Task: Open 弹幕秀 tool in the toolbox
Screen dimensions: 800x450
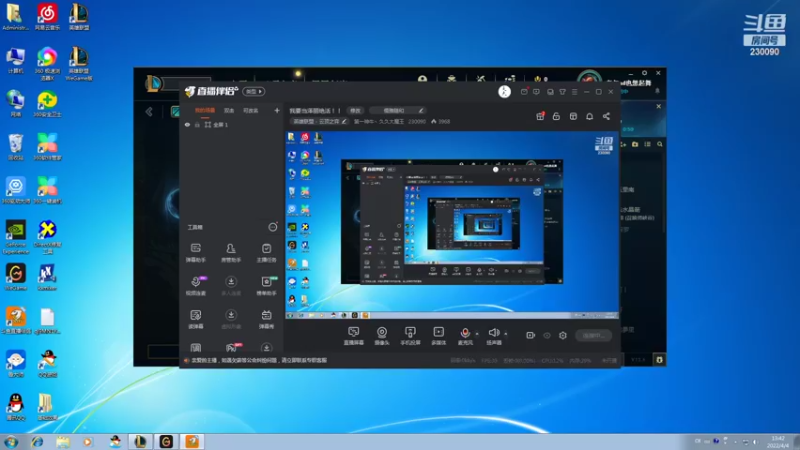Action: point(266,319)
